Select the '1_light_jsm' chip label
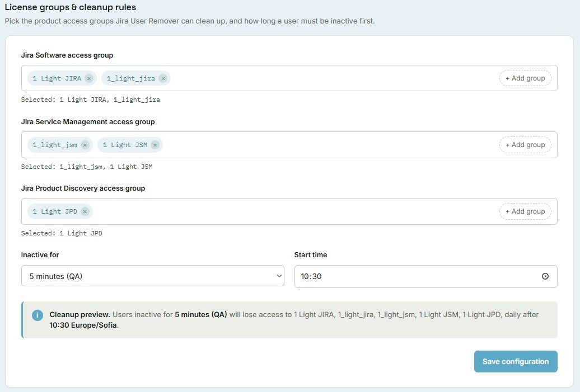The width and height of the screenshot is (580, 392). click(x=55, y=145)
